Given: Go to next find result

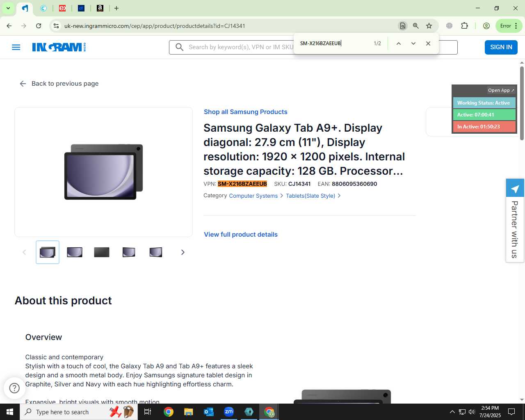Looking at the screenshot, I should [413, 43].
